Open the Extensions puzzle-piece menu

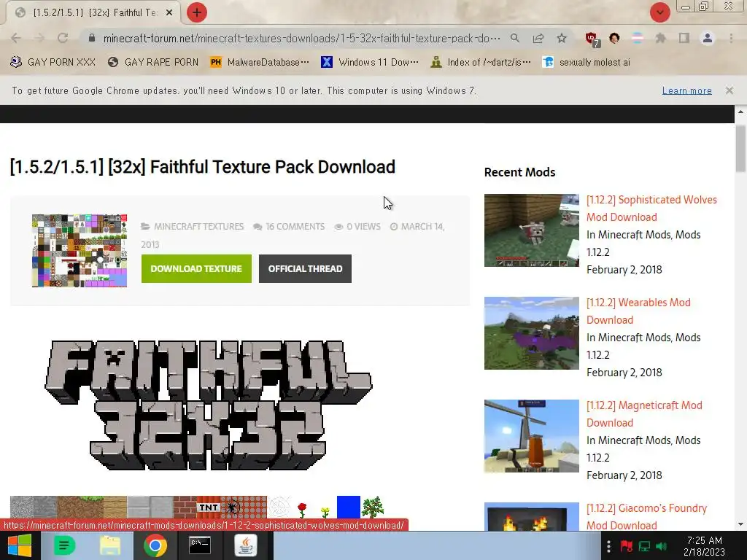coord(661,38)
